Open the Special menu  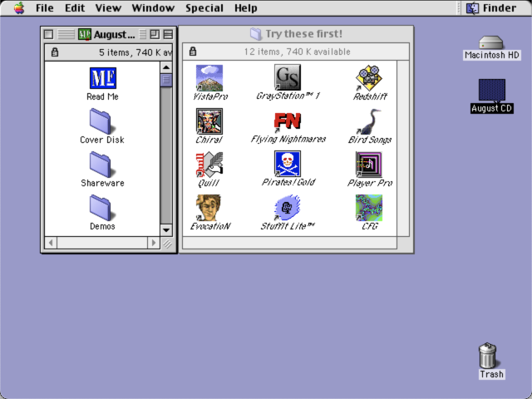pos(204,7)
